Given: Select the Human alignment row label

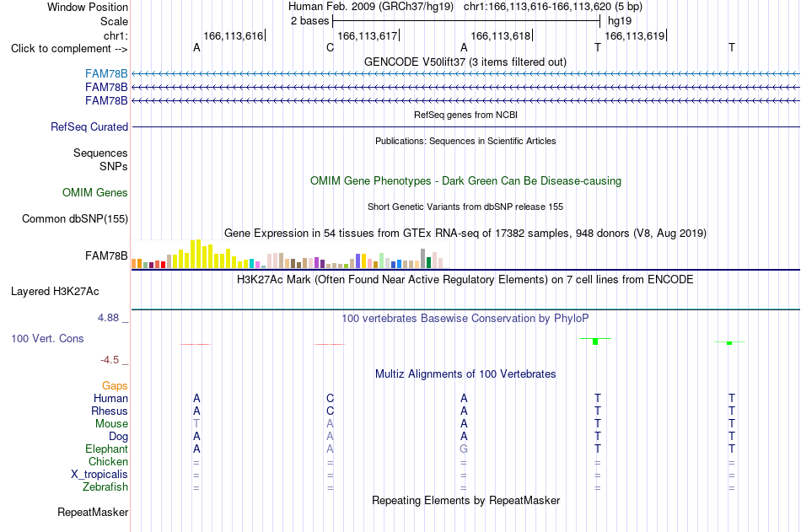Looking at the screenshot, I should tap(110, 398).
